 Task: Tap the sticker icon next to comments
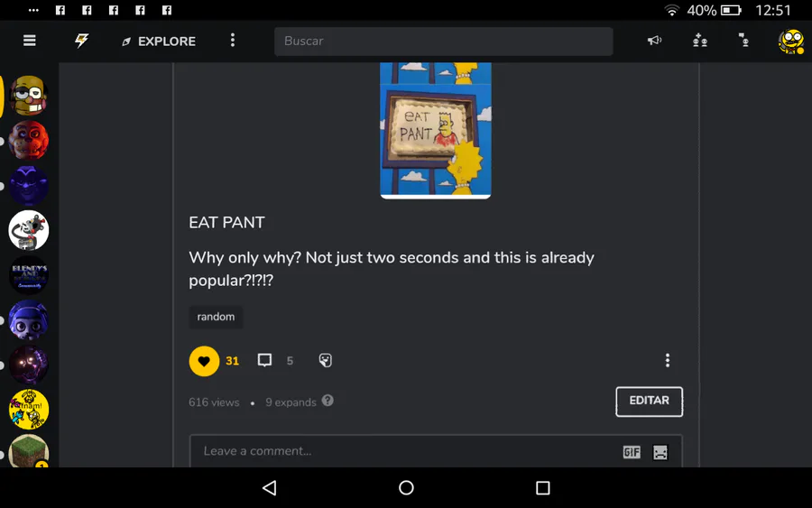pos(325,360)
